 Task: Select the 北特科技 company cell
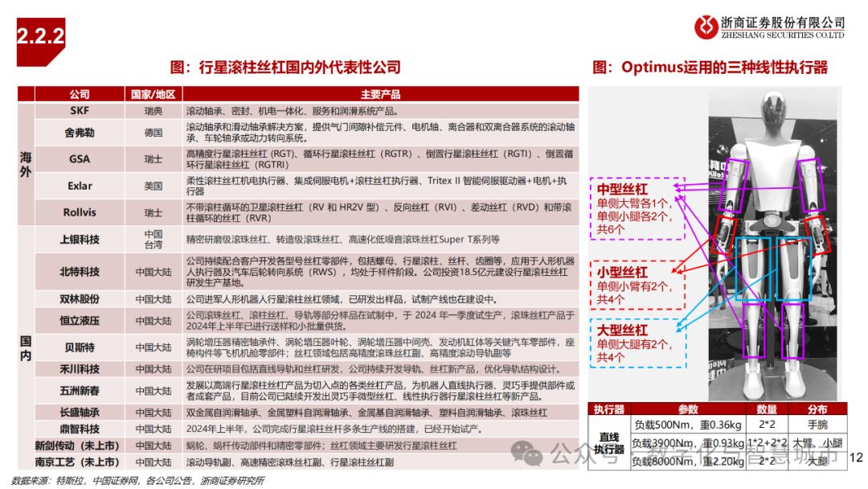pos(80,271)
